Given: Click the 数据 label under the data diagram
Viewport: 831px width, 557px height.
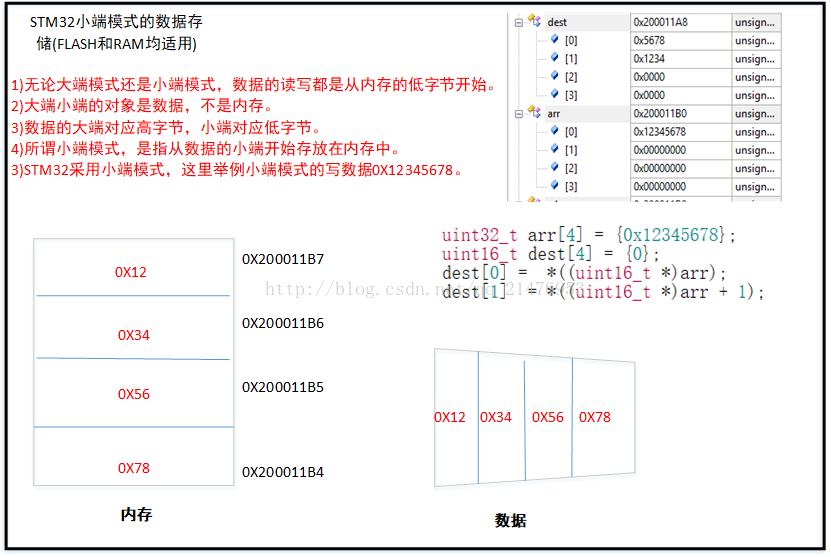Looking at the screenshot, I should tap(510, 520).
